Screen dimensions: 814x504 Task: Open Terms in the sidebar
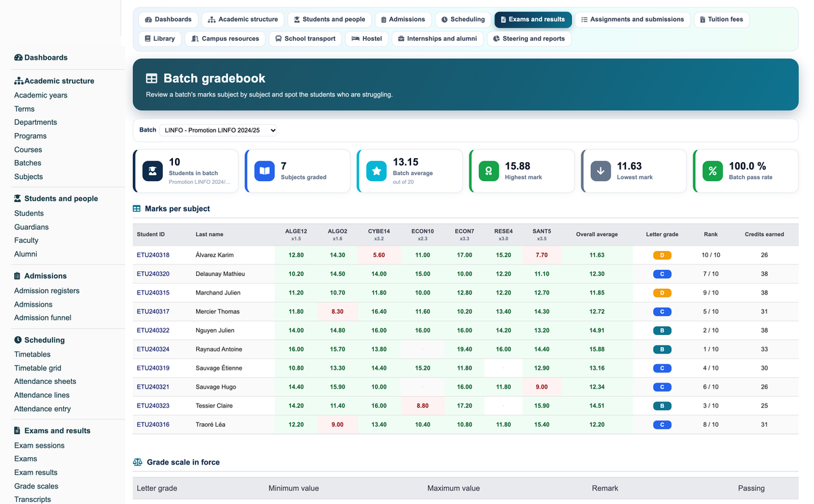point(24,109)
